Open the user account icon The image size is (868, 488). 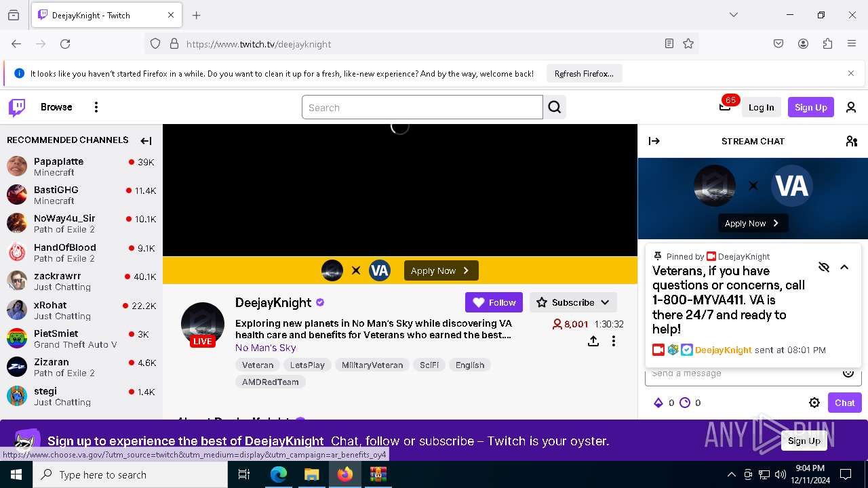click(x=851, y=107)
